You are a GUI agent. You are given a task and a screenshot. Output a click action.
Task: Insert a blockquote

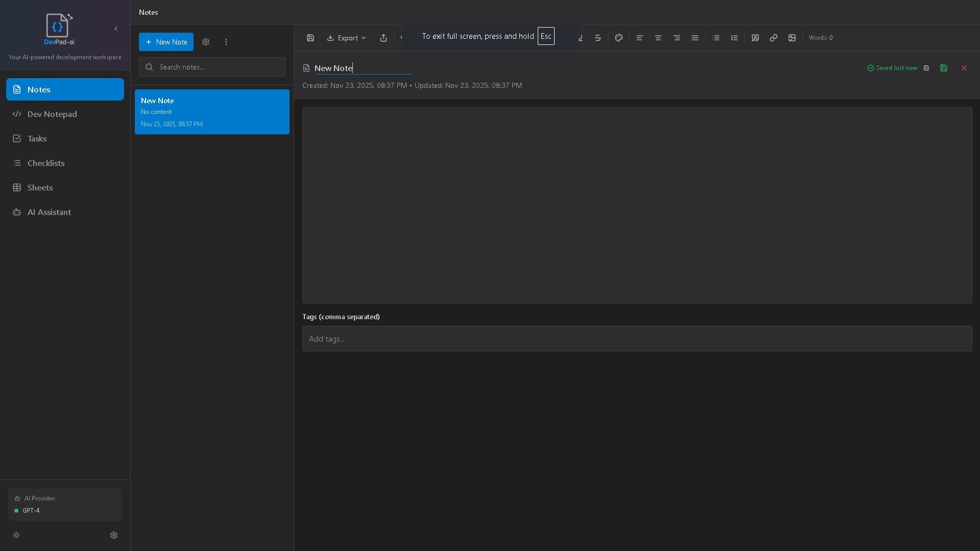(x=755, y=37)
